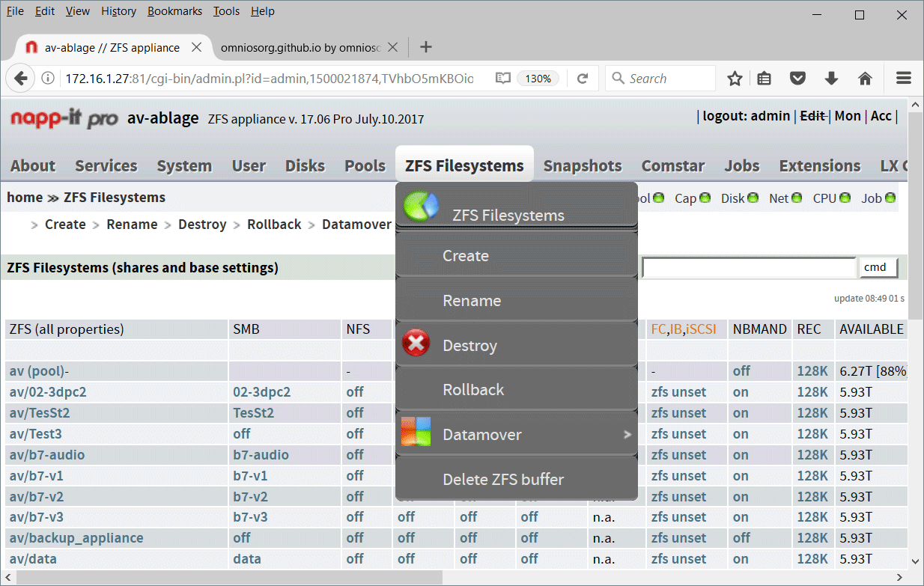Click the green Disk status indicator
This screenshot has height=586, width=924.
pyautogui.click(x=753, y=198)
